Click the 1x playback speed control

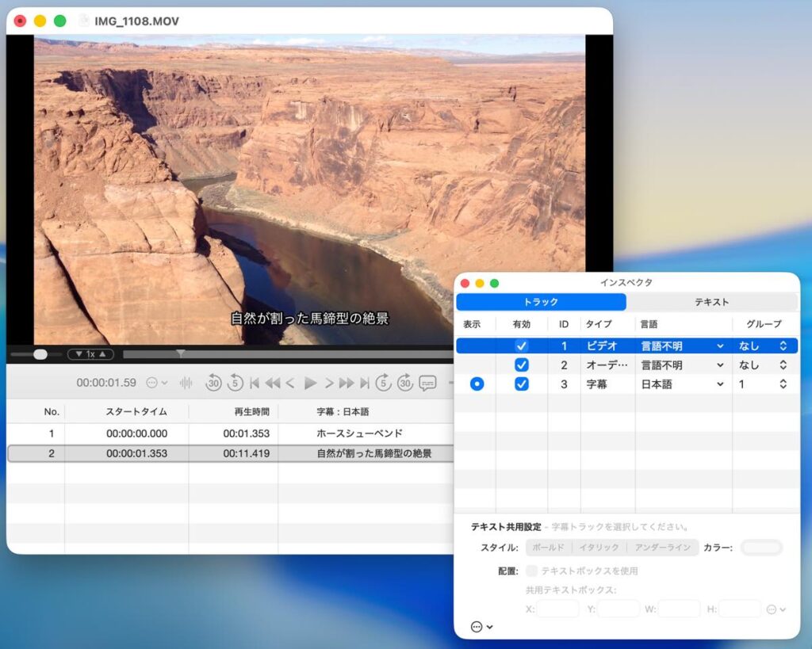coord(90,354)
